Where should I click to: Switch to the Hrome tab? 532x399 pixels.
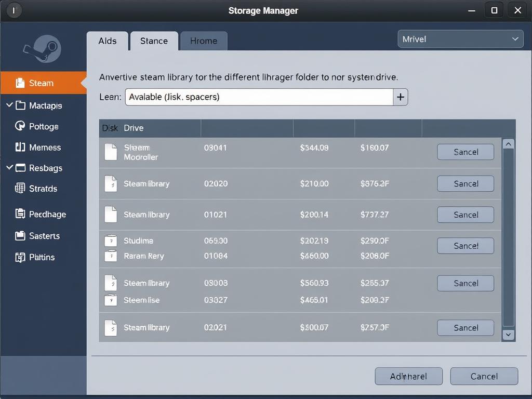pos(204,41)
